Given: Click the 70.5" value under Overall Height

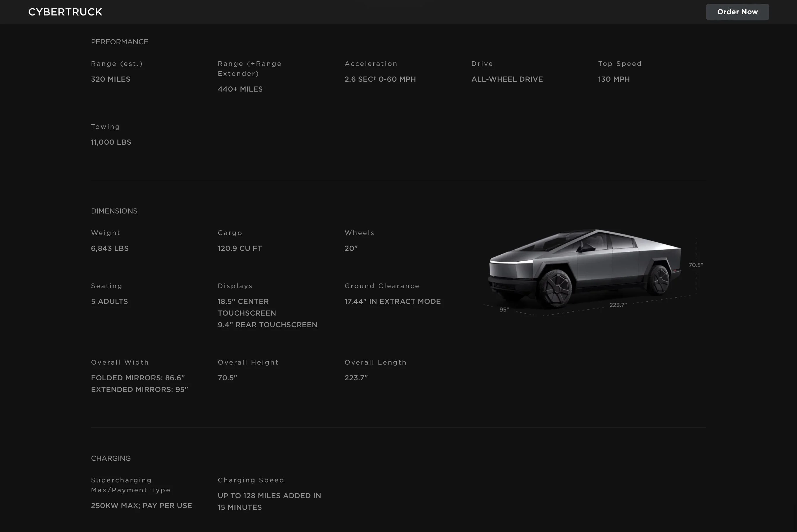Looking at the screenshot, I should click(x=227, y=378).
